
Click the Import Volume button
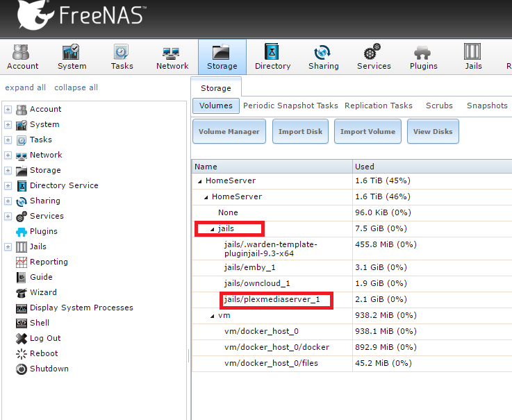(368, 131)
